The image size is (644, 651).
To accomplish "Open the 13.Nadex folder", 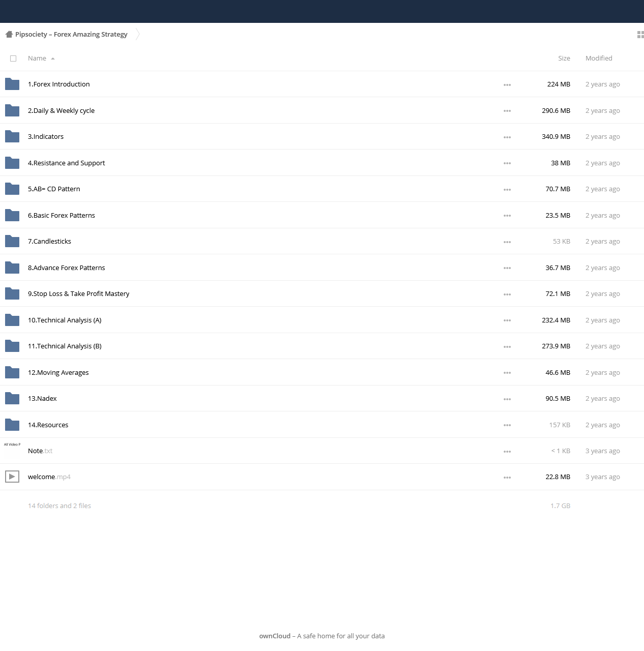I will pos(42,399).
